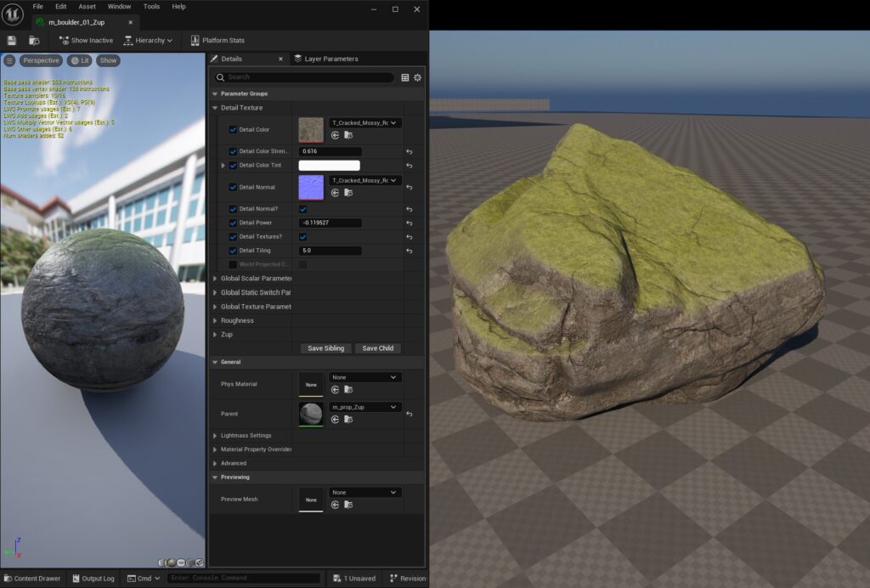This screenshot has width=870, height=588.
Task: Use selected asset for Detail Normal texture
Action: point(335,193)
